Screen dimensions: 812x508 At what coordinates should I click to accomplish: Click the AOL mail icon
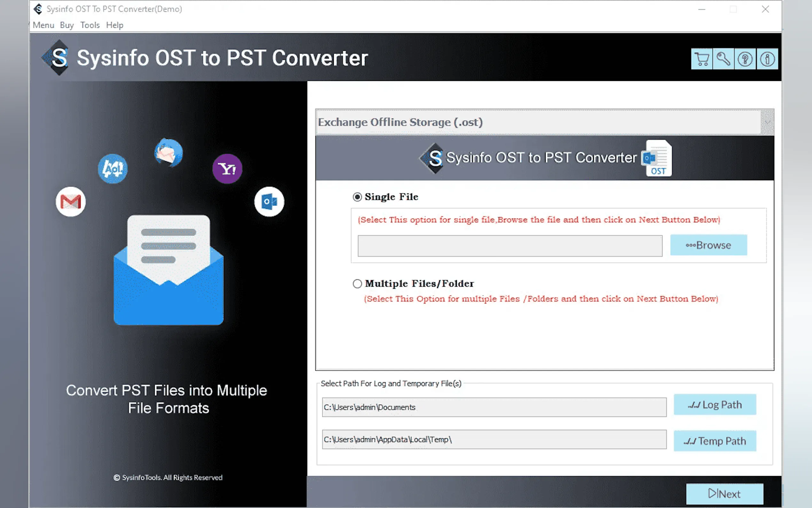[x=113, y=169]
